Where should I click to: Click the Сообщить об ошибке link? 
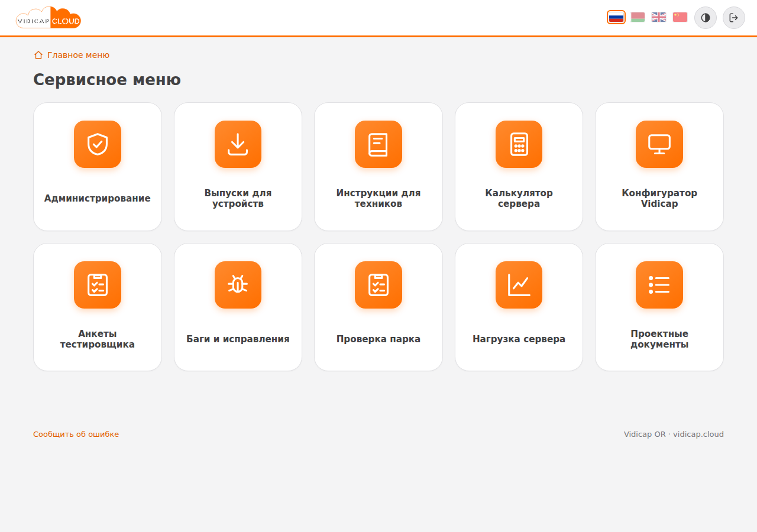[76, 434]
